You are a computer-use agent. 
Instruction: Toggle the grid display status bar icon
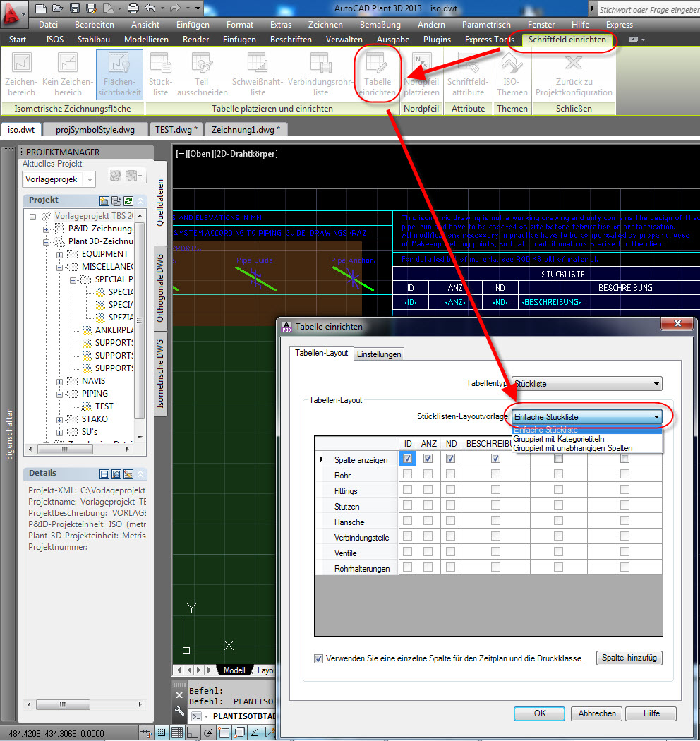click(x=177, y=733)
